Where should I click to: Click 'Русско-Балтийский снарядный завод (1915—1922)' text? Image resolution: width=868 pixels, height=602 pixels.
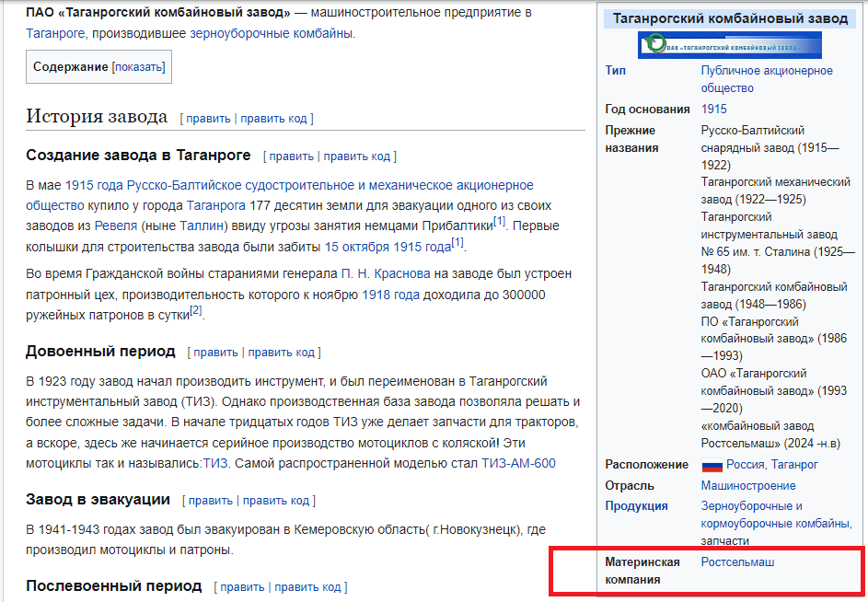coord(770,148)
